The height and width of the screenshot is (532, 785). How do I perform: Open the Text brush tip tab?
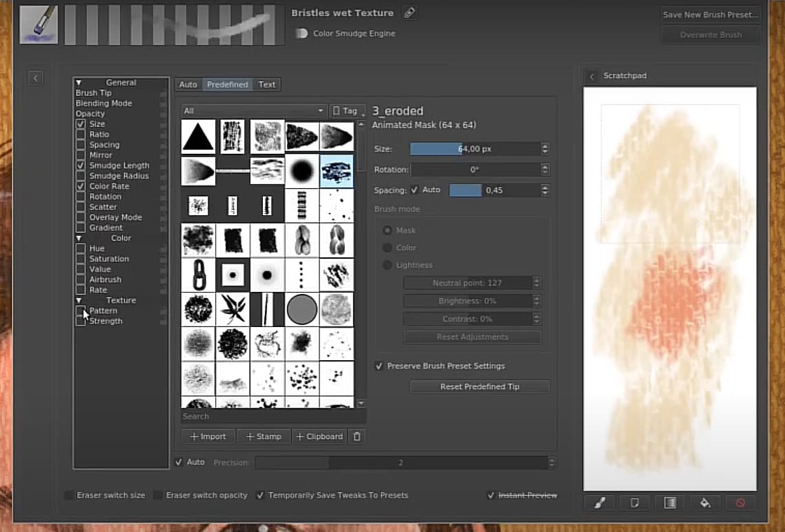267,85
